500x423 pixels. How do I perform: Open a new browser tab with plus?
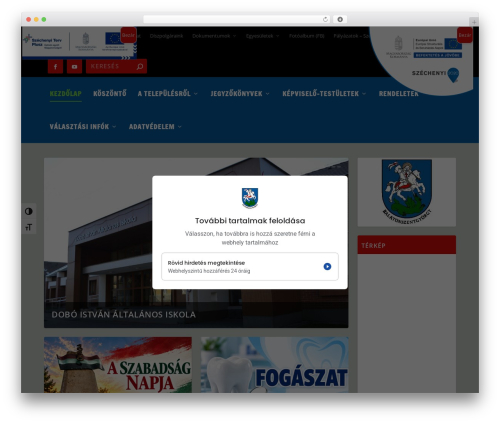point(474,22)
